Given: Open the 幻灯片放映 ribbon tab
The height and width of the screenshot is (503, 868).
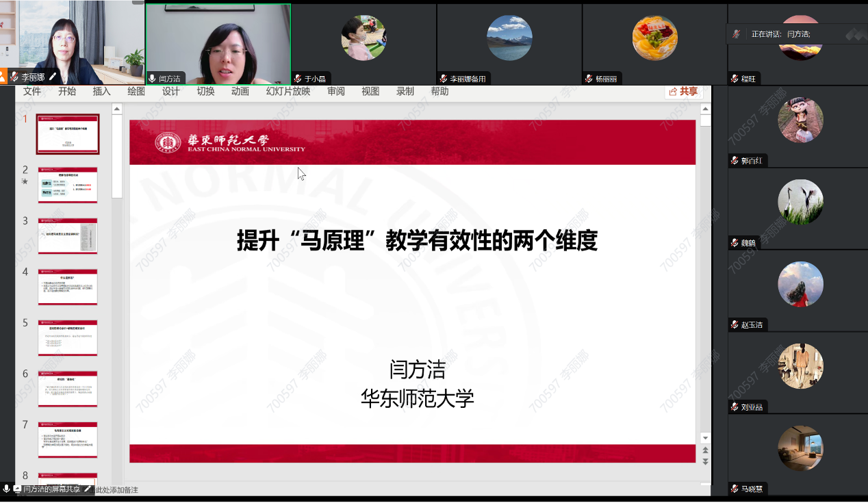Looking at the screenshot, I should tap(288, 92).
